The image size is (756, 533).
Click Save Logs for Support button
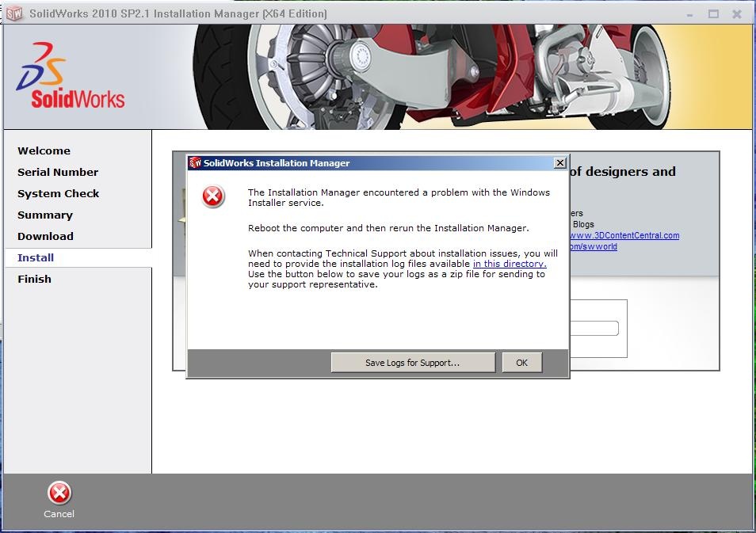413,363
